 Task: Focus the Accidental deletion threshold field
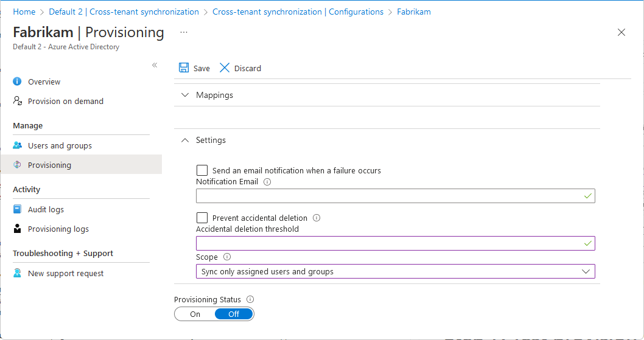click(396, 243)
